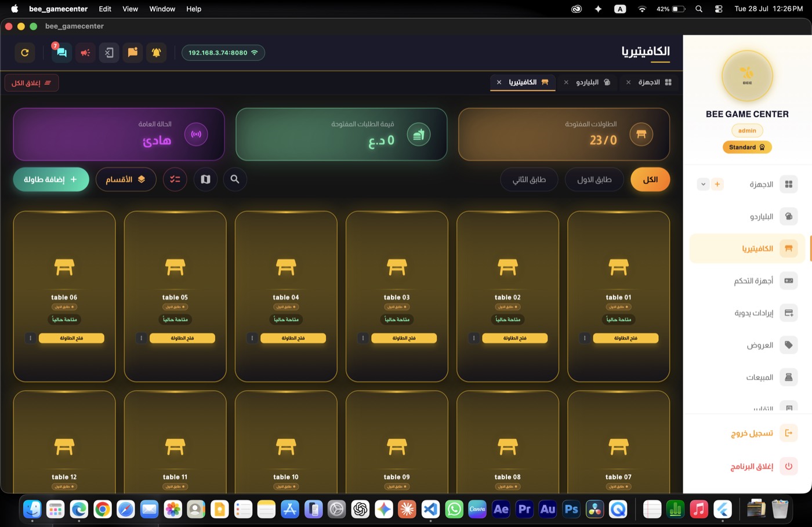Open table 01 with فتح الطاولة
812x527 pixels.
626,338
